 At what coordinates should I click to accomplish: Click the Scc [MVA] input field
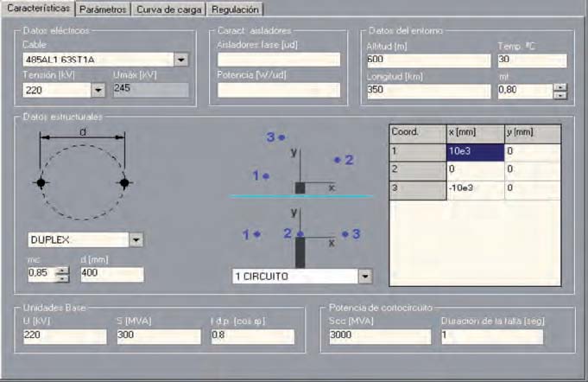click(376, 335)
